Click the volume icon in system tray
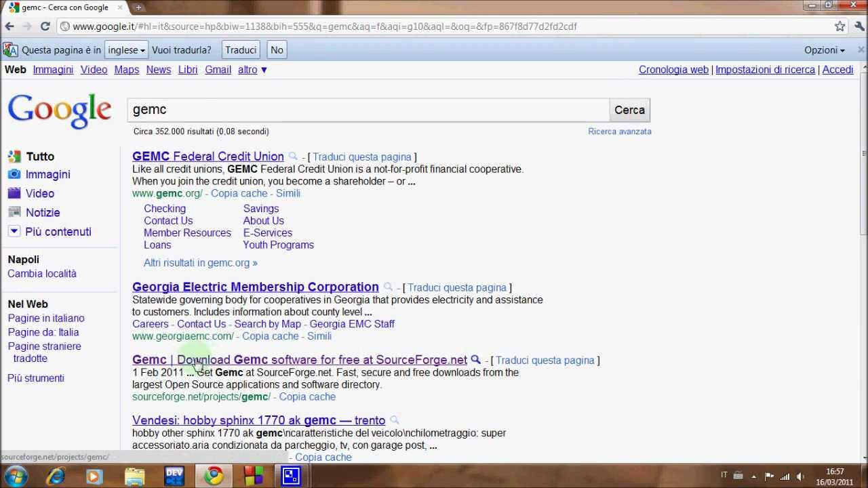 tap(801, 476)
